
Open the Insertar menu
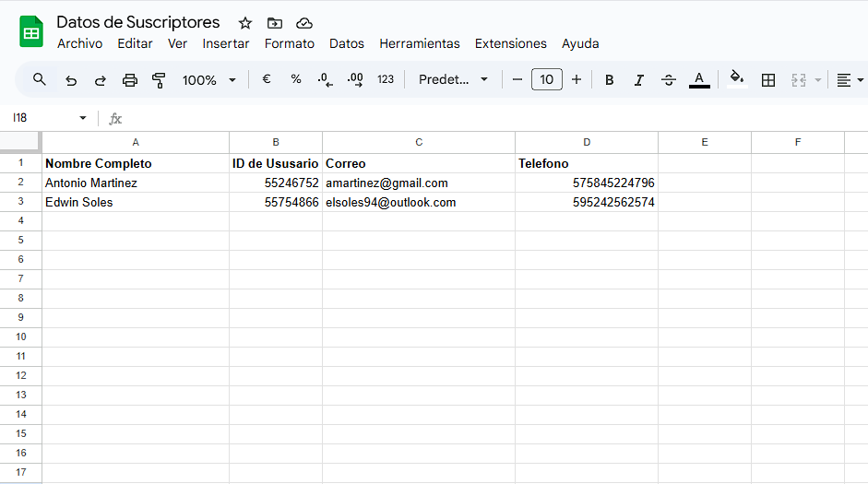pos(225,43)
